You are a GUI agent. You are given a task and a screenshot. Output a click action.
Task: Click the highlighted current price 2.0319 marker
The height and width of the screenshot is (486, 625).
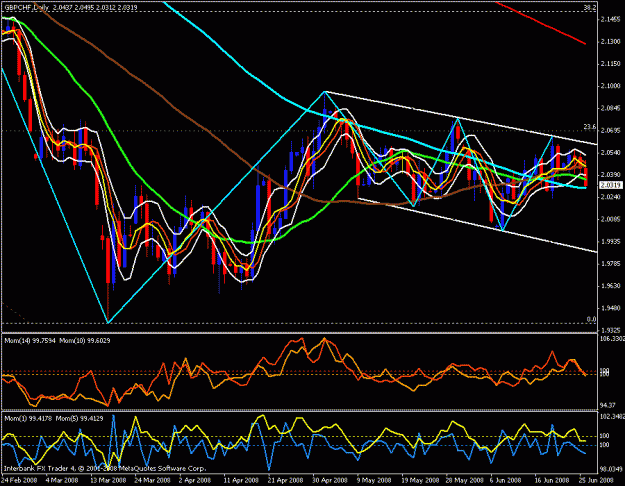pos(611,185)
